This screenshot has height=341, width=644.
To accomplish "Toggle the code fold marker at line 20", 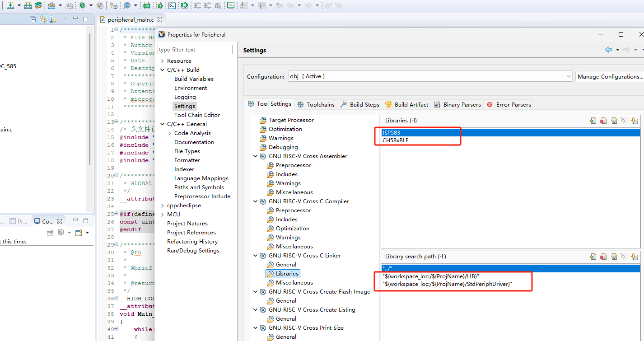I will coord(117,176).
